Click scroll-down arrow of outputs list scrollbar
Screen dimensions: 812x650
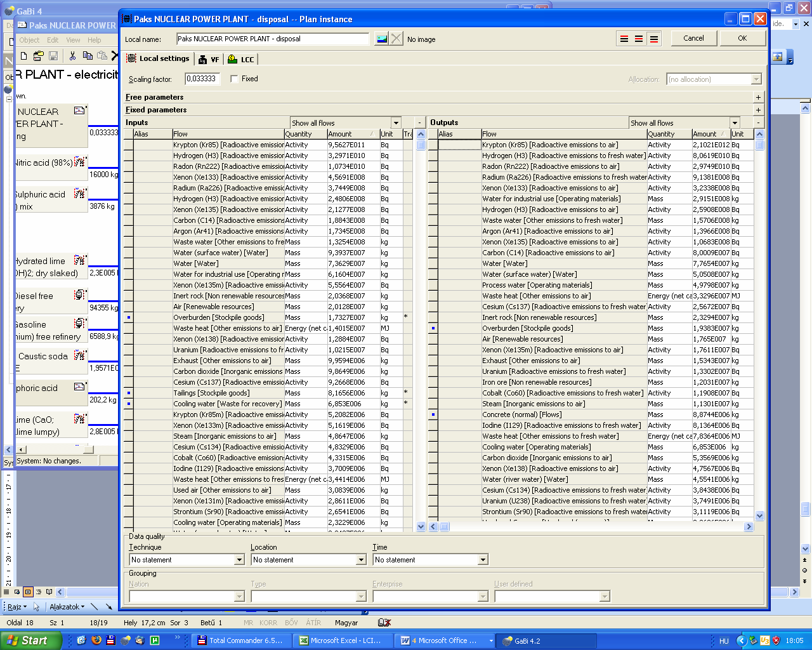(759, 516)
